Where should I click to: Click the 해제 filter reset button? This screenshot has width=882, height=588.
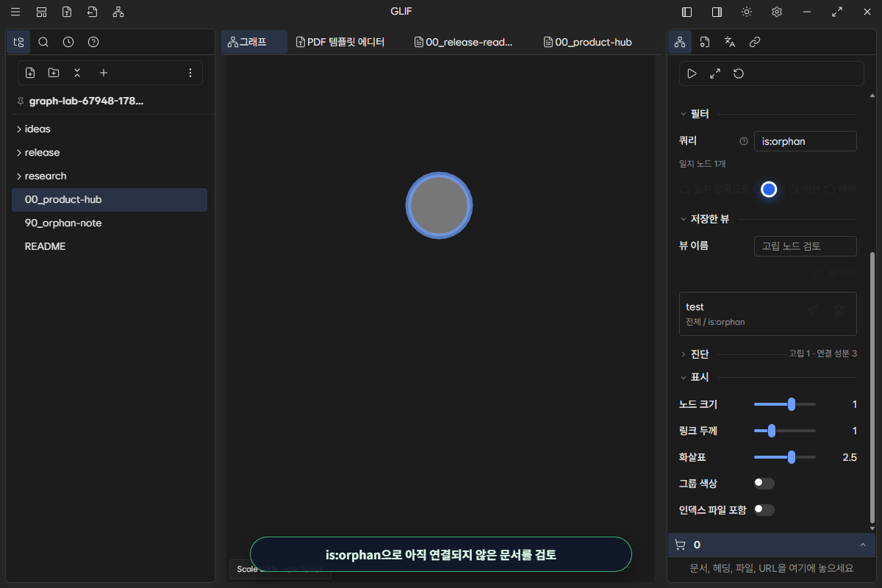[840, 190]
